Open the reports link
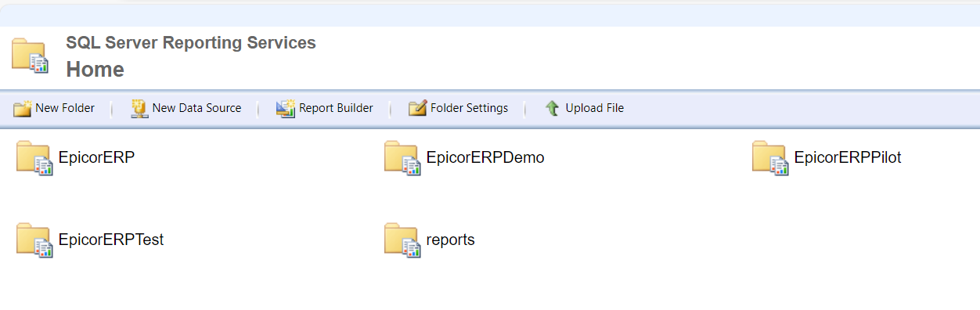Image resolution: width=980 pixels, height=310 pixels. tap(451, 240)
